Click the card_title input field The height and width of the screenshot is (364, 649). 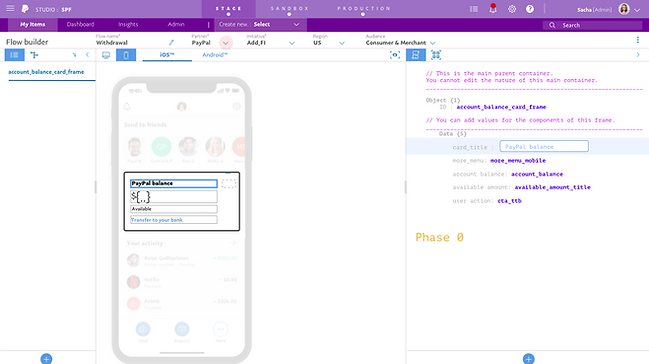tap(544, 146)
